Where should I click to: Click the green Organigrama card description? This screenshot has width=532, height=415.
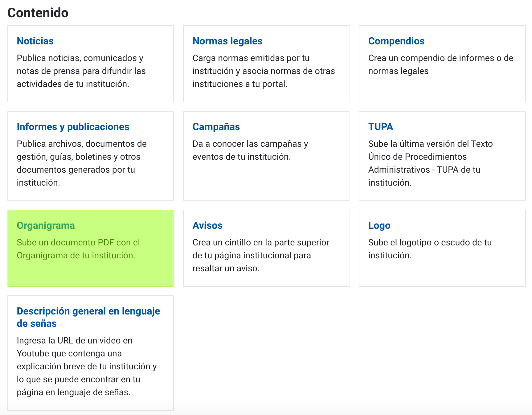[x=78, y=249]
